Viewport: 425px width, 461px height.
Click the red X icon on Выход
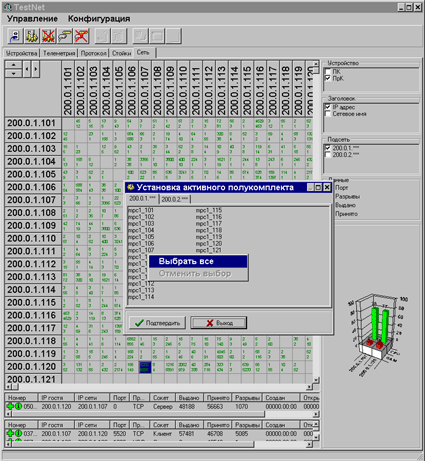(210, 323)
